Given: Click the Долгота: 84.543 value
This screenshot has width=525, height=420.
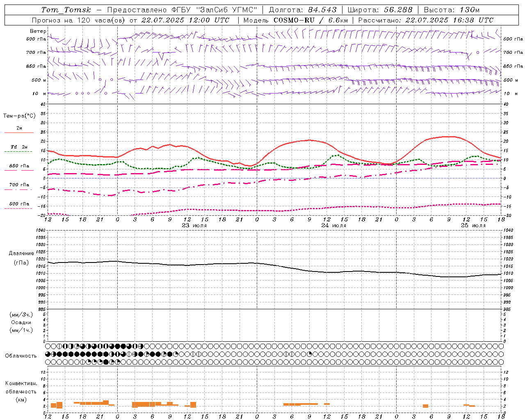Looking at the screenshot, I should tap(303, 10).
